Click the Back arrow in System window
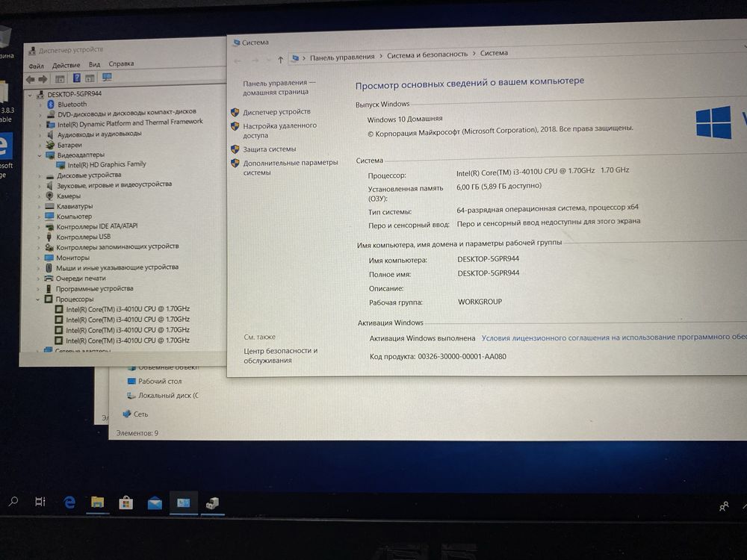The height and width of the screenshot is (560, 747). tap(238, 60)
